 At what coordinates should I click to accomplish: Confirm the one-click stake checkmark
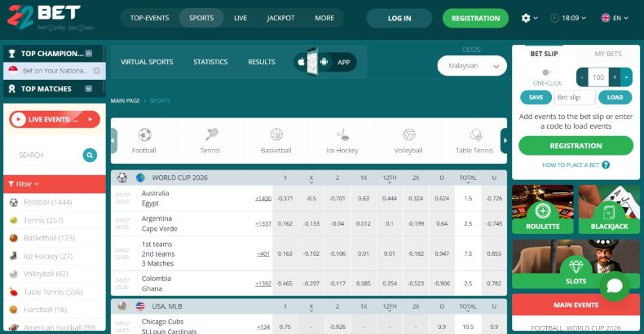click(x=626, y=77)
